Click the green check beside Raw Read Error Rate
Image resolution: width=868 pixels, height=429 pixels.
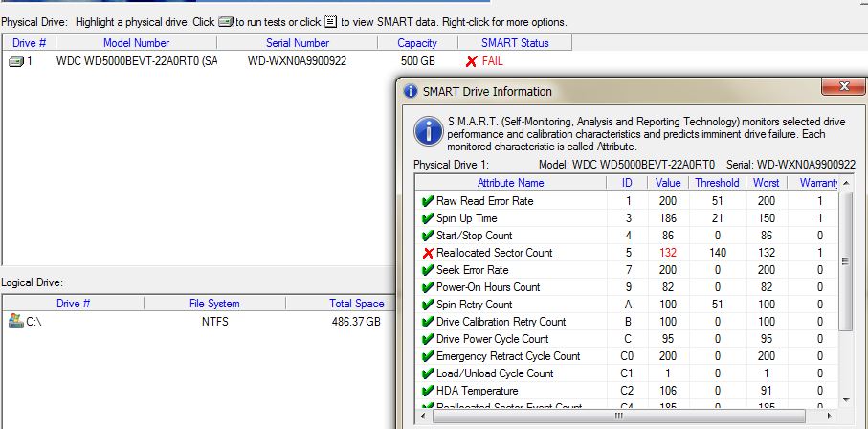tap(427, 201)
